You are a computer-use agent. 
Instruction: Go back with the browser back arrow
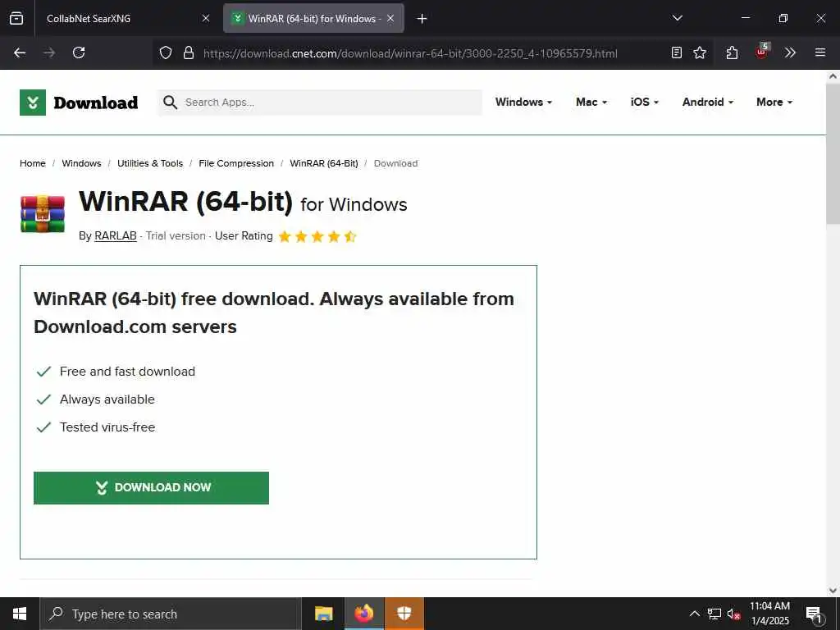(x=20, y=52)
